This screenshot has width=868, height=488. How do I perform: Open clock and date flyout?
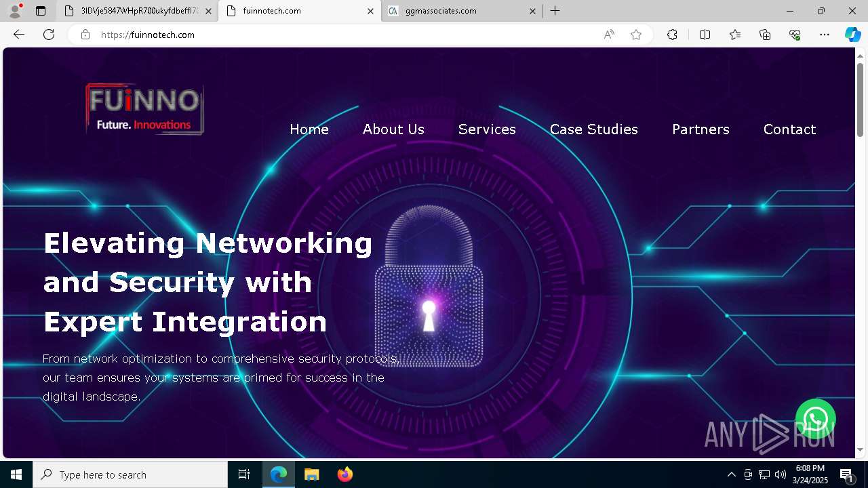(x=810, y=474)
